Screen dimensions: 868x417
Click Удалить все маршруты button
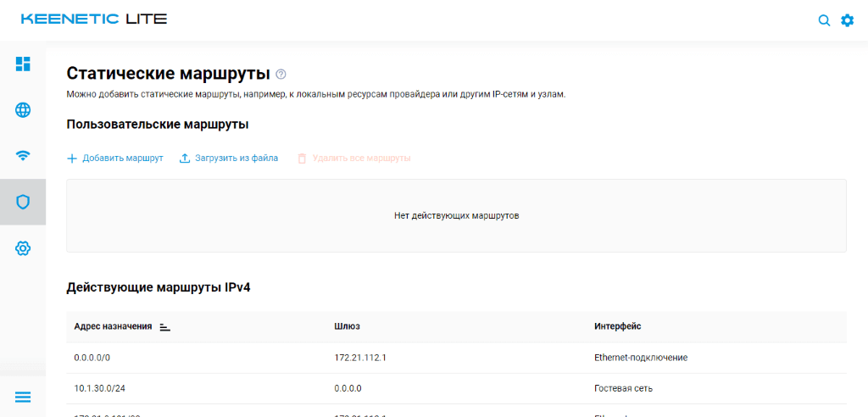click(x=353, y=158)
